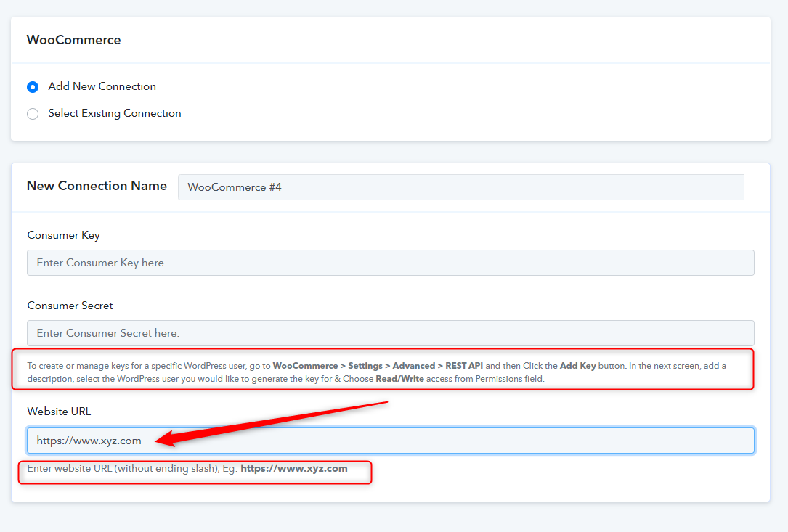Image resolution: width=788 pixels, height=532 pixels.
Task: Click the Website URL label
Action: click(x=59, y=412)
